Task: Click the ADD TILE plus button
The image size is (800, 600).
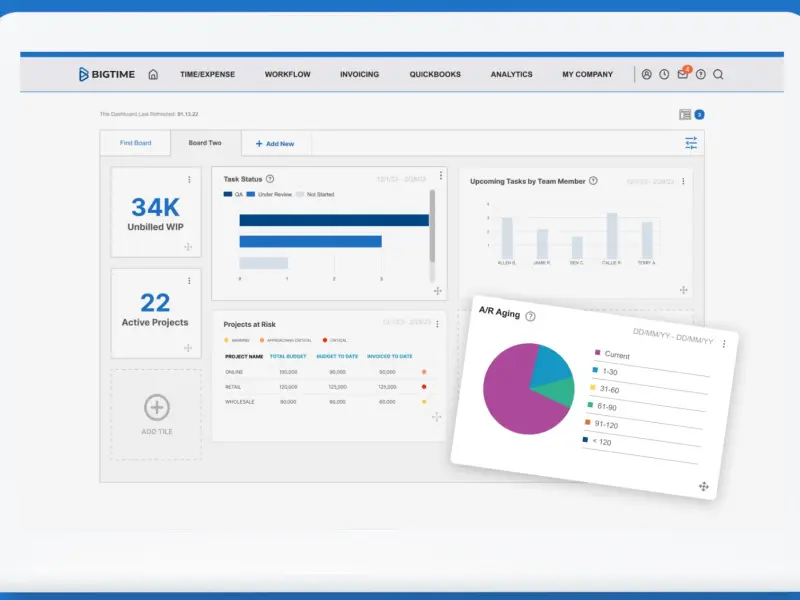Action: (x=157, y=407)
